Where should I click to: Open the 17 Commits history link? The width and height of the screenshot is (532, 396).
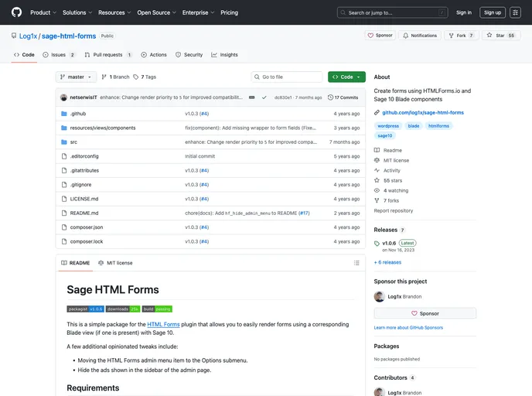pyautogui.click(x=343, y=97)
